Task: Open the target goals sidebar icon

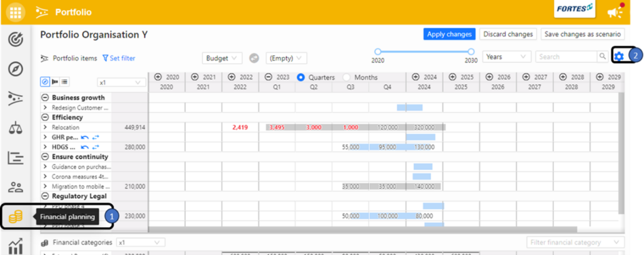Action: pos(16,40)
